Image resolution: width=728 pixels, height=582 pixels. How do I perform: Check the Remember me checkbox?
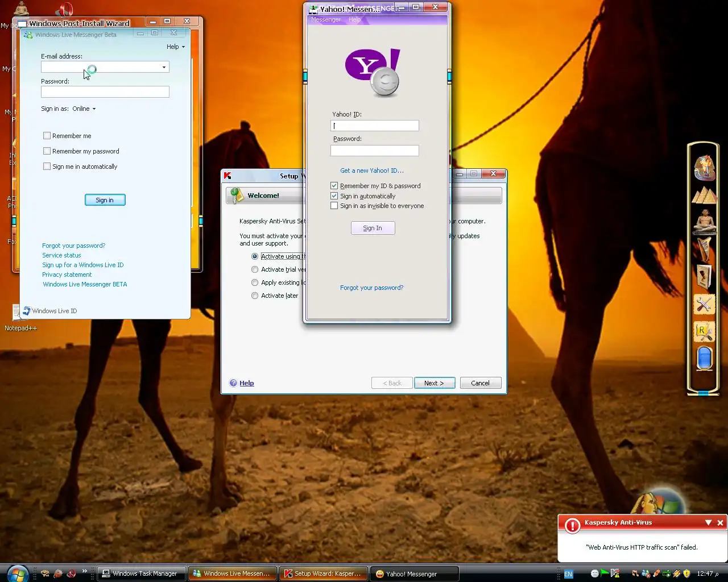pyautogui.click(x=47, y=136)
